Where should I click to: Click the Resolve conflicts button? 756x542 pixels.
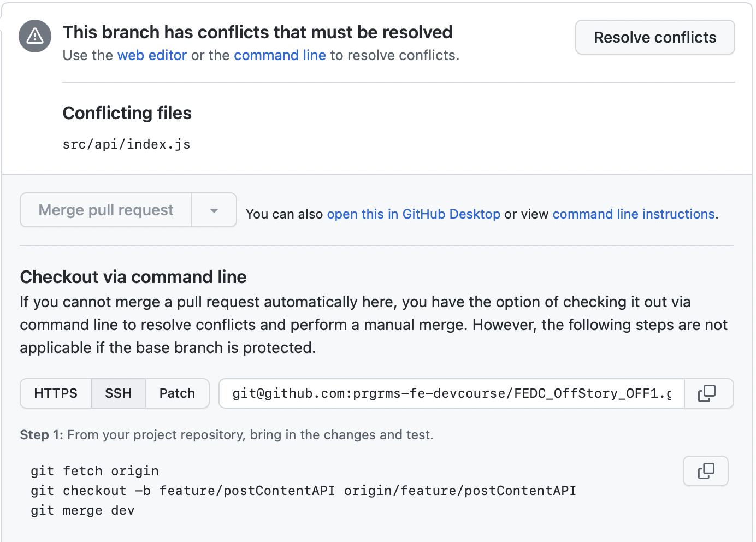click(654, 38)
